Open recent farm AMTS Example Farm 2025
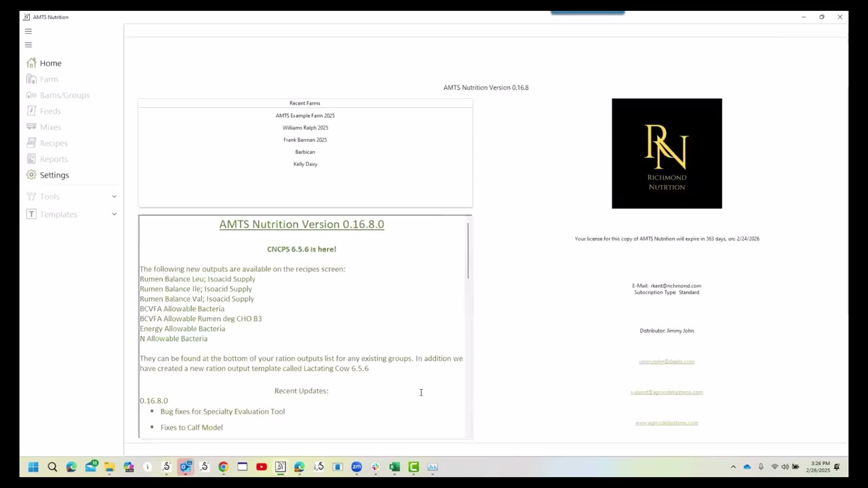The width and height of the screenshot is (868, 488). (x=305, y=115)
